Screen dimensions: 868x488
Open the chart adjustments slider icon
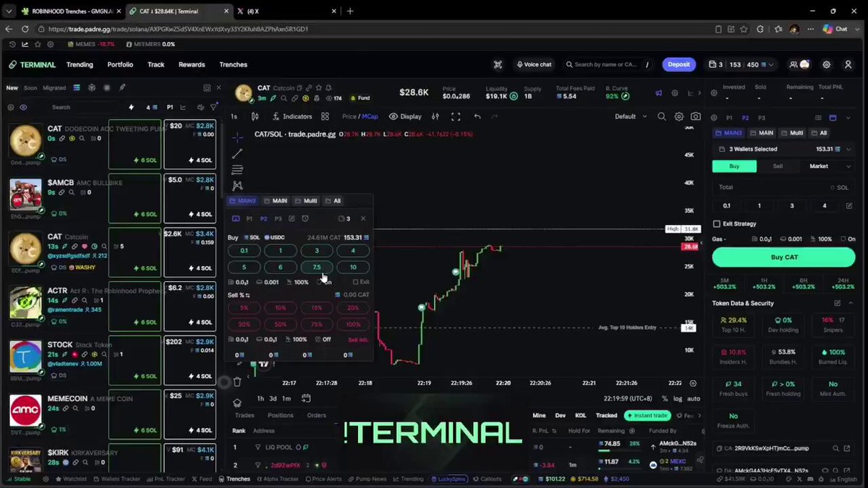[435, 116]
